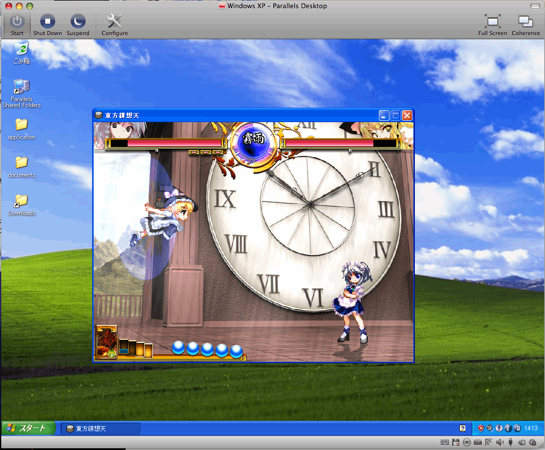
Task: Click the right player's red health bar
Action: coord(329,143)
